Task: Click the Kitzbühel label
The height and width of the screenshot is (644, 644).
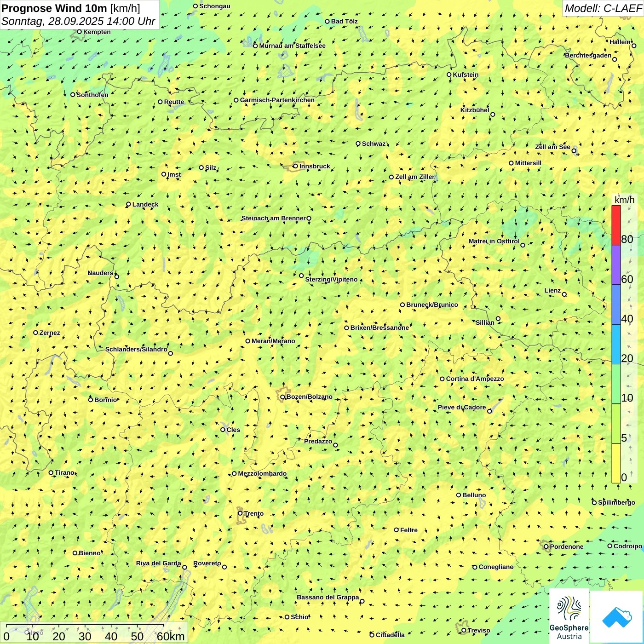Action: coord(475,110)
